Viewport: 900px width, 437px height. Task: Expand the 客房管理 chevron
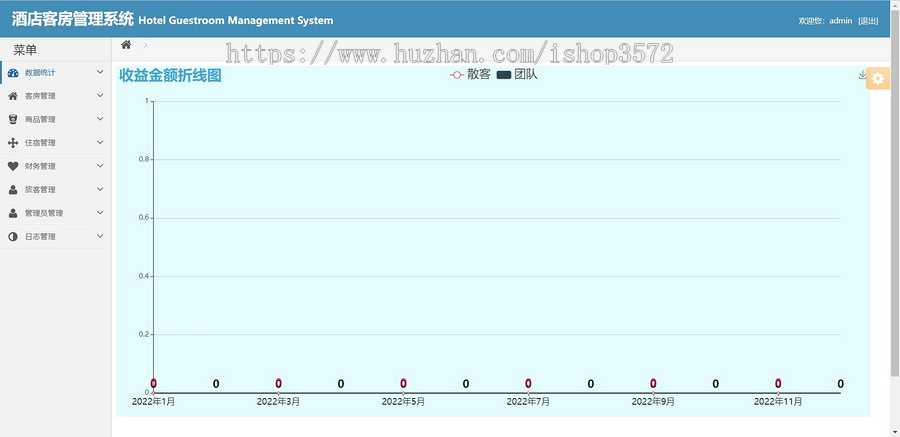(100, 95)
